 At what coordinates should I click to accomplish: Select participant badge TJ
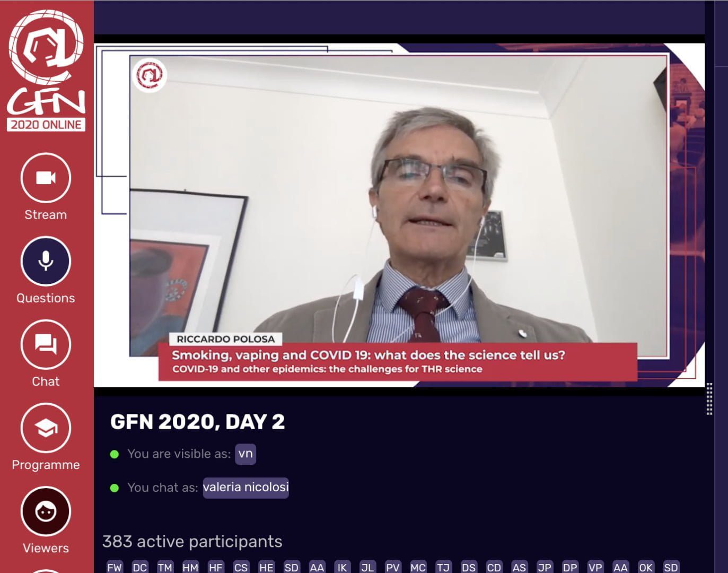pos(443,567)
